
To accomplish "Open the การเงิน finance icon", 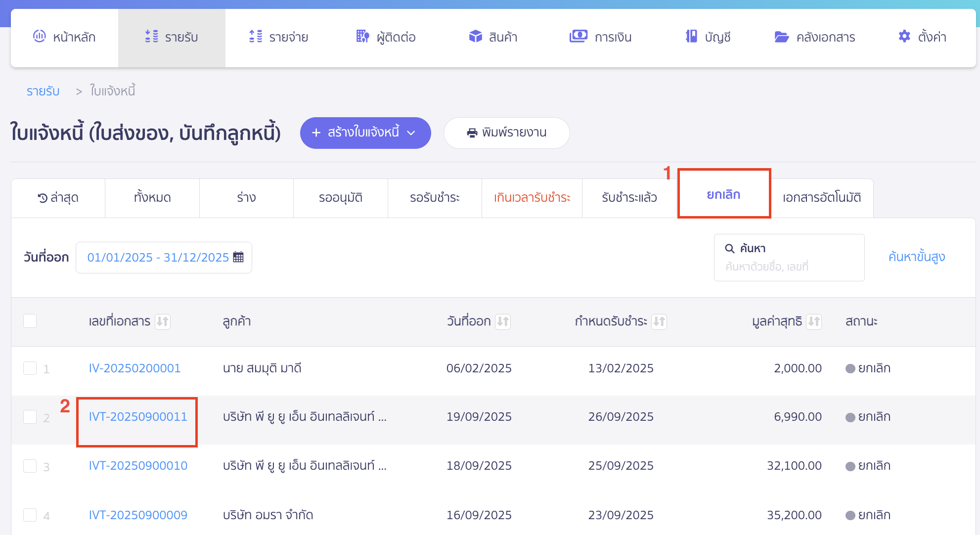I will (579, 36).
